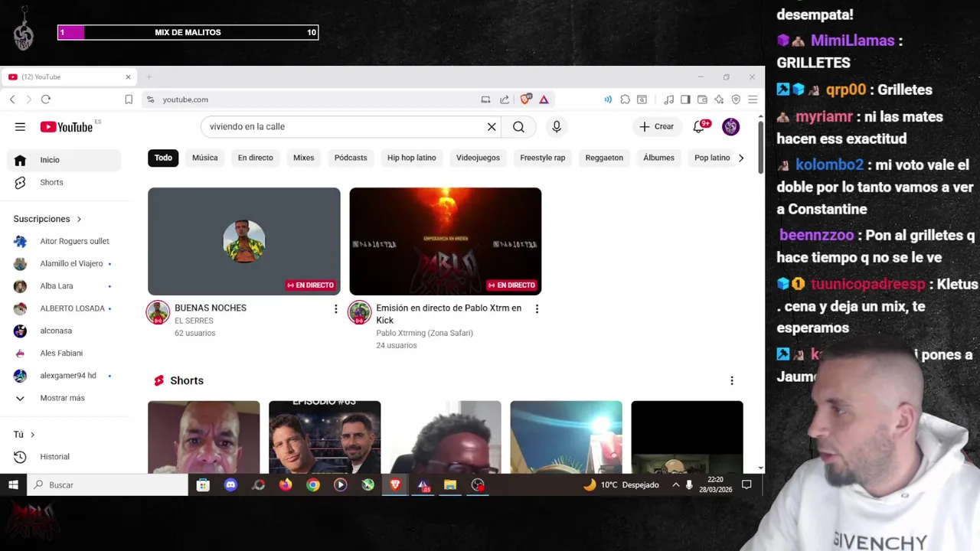
Task: Click the magnifier search button
Action: coord(518,127)
